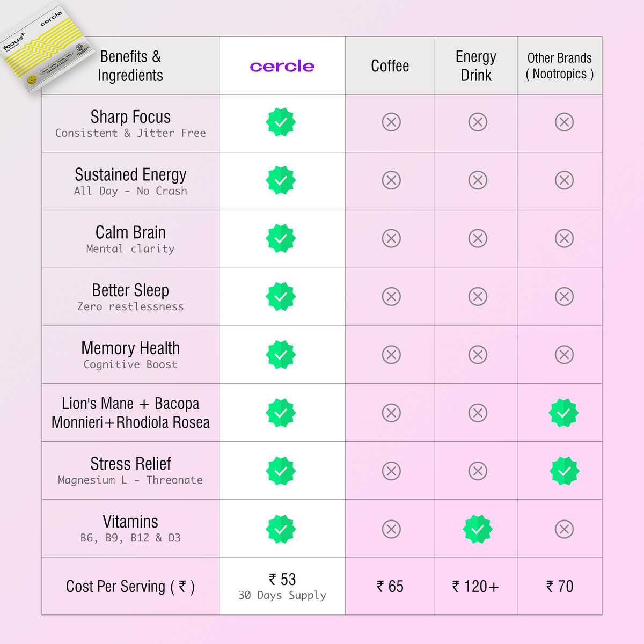Click the Energy Drink cross for Calm Brain
644x644 pixels.
pyautogui.click(x=478, y=238)
